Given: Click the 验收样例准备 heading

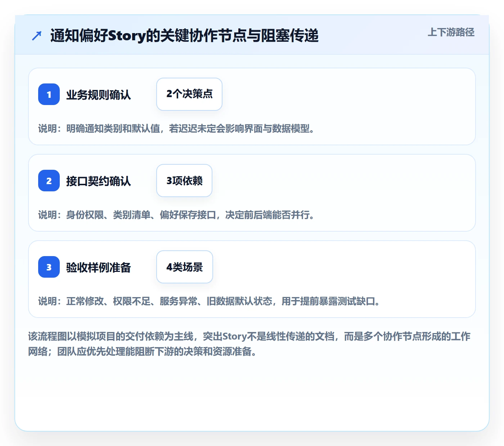Looking at the screenshot, I should pos(99,267).
